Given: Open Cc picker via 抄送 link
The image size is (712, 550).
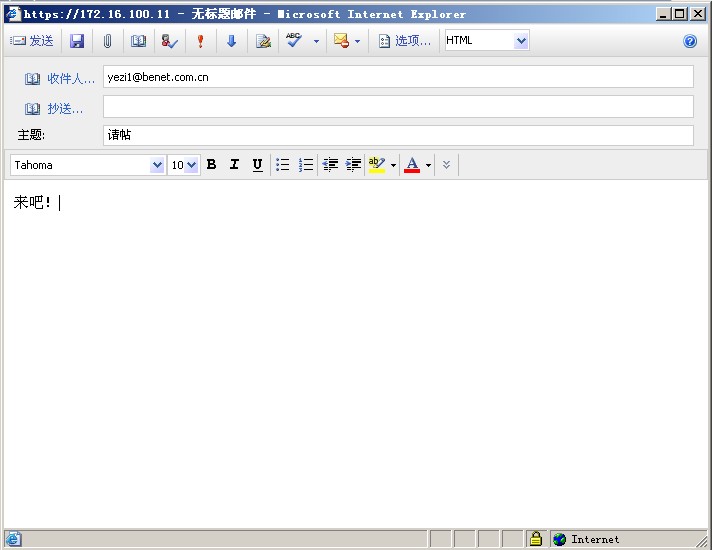Looking at the screenshot, I should [54, 109].
